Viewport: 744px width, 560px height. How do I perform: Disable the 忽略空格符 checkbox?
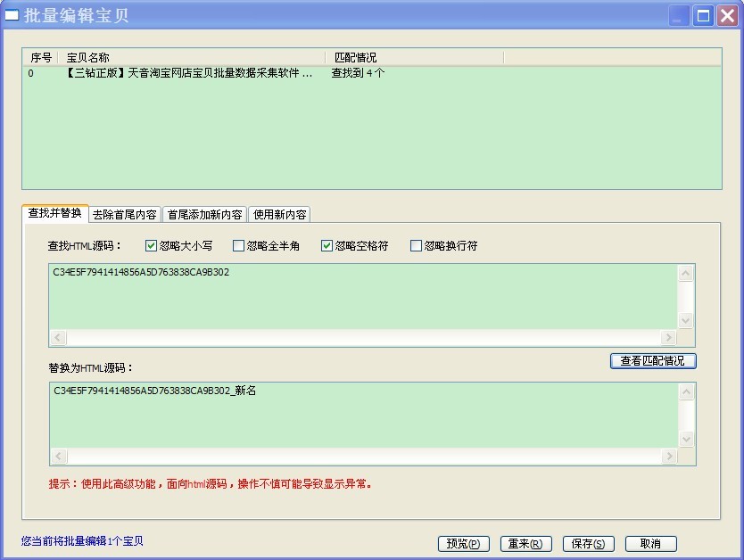(327, 246)
